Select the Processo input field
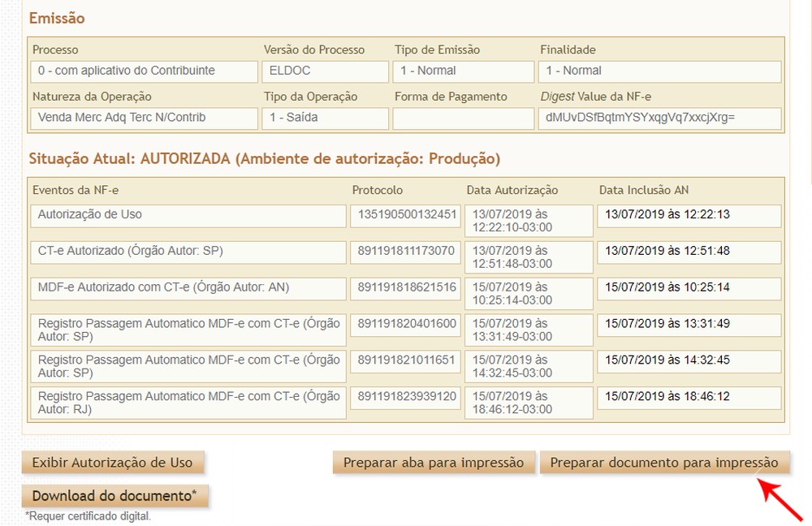This screenshot has width=812, height=526. point(143,71)
